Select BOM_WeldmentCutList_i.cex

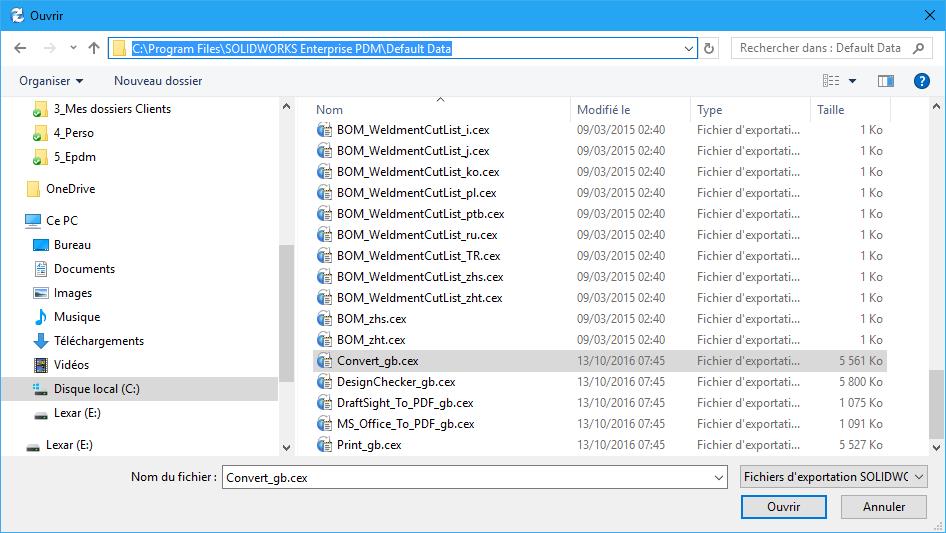click(413, 130)
